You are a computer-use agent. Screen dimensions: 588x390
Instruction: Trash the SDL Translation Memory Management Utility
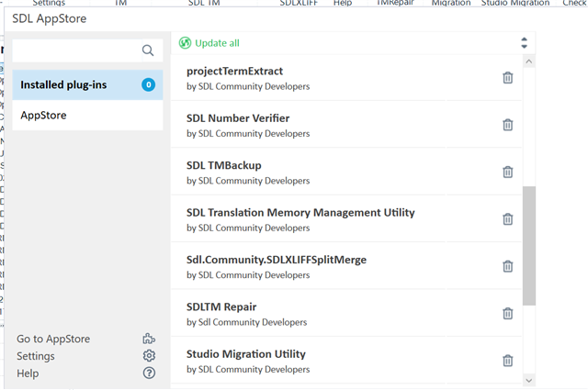pyautogui.click(x=507, y=219)
